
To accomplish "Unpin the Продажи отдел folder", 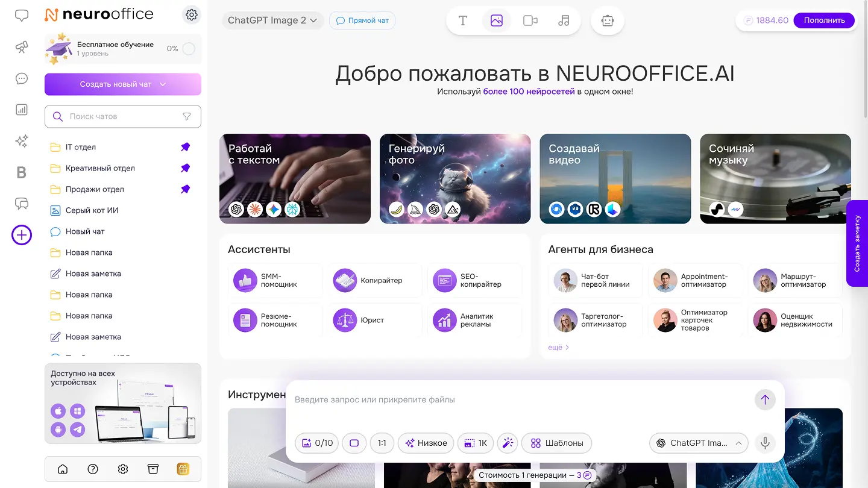I will 186,189.
